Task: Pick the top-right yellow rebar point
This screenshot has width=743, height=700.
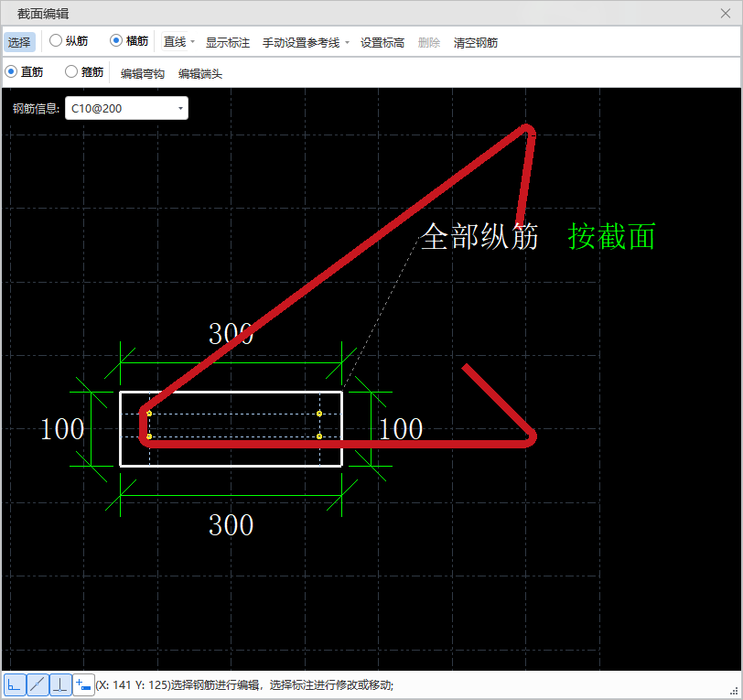Action: coord(319,414)
